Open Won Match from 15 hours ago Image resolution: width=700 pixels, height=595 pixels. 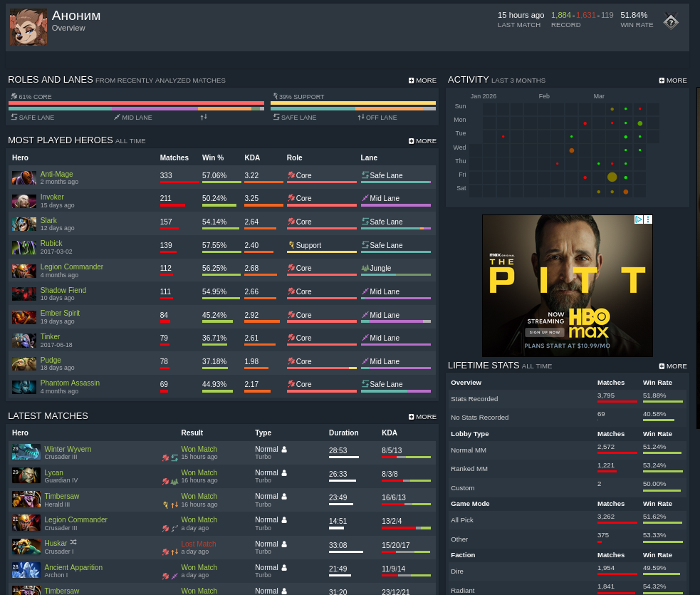tap(199, 449)
